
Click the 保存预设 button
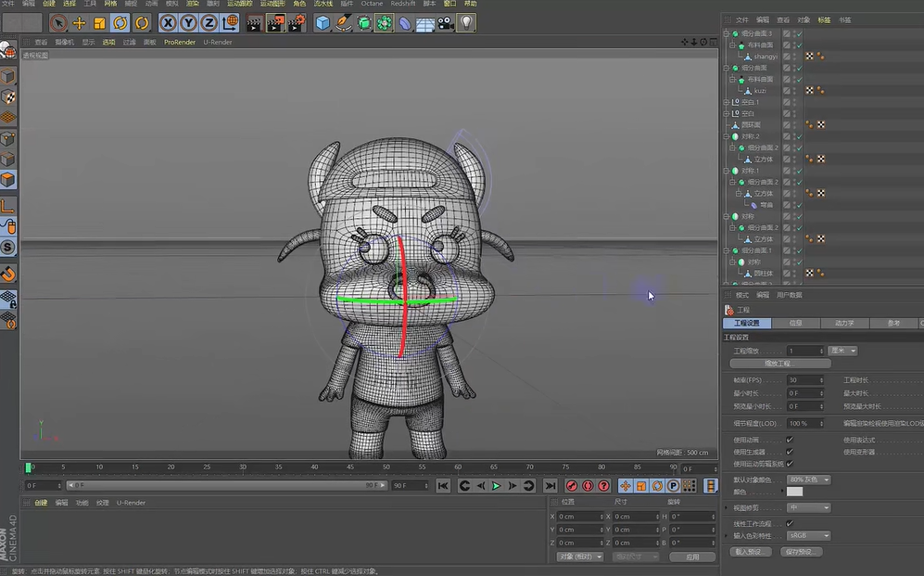(x=800, y=552)
